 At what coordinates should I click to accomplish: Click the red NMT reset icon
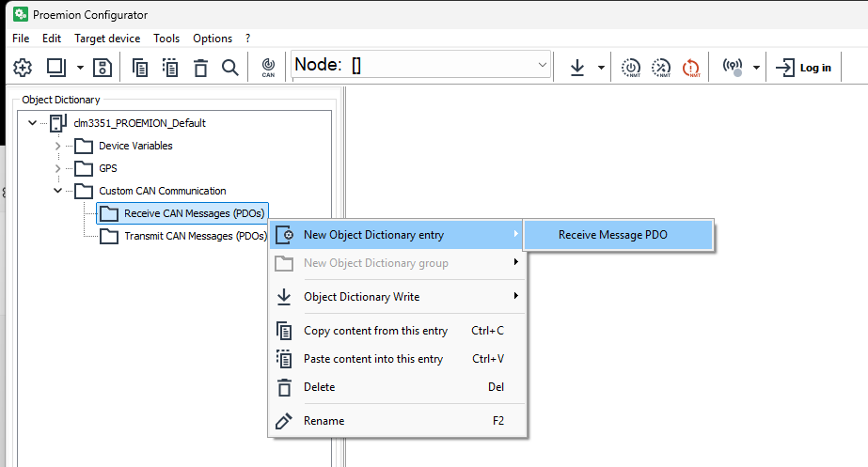pyautogui.click(x=691, y=68)
